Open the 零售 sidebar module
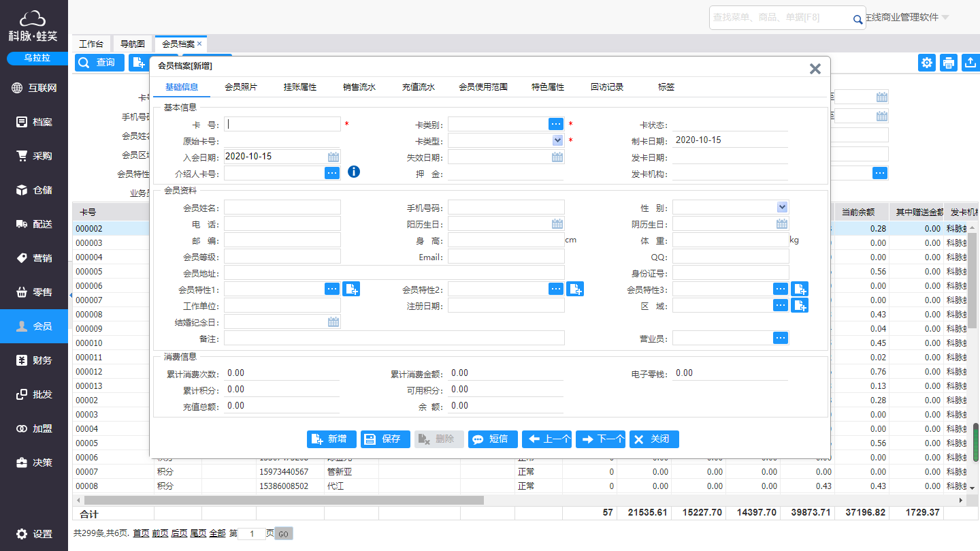 (x=34, y=292)
